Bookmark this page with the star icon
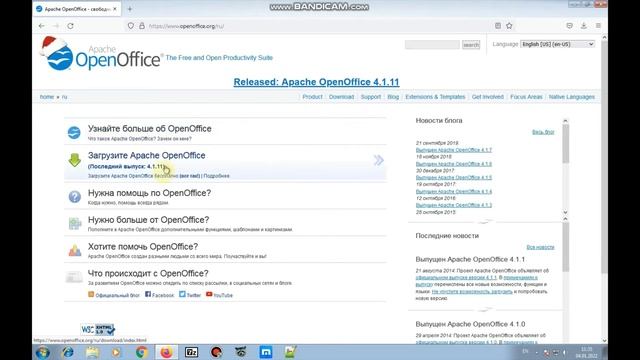Image resolution: width=640 pixels, height=360 pixels. click(509, 26)
